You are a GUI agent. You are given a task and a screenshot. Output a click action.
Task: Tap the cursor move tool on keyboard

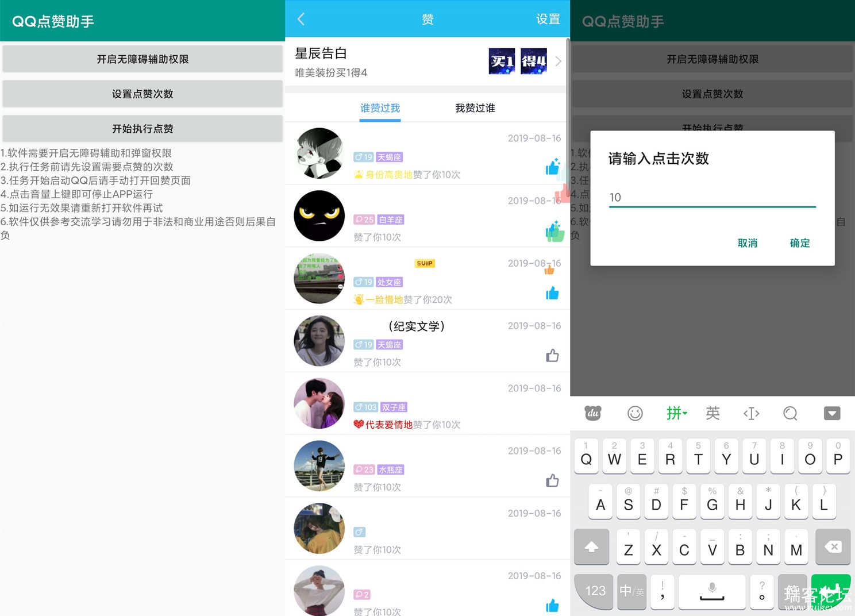click(x=751, y=413)
